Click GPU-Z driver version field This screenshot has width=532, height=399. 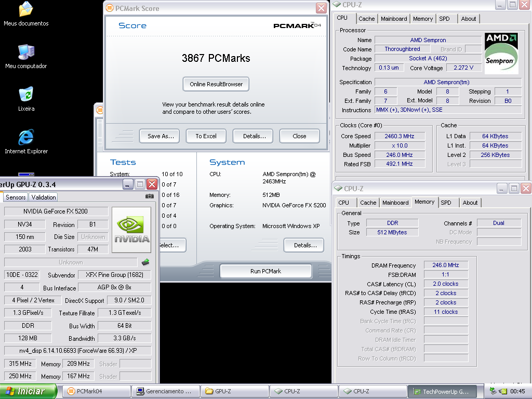[78, 351]
